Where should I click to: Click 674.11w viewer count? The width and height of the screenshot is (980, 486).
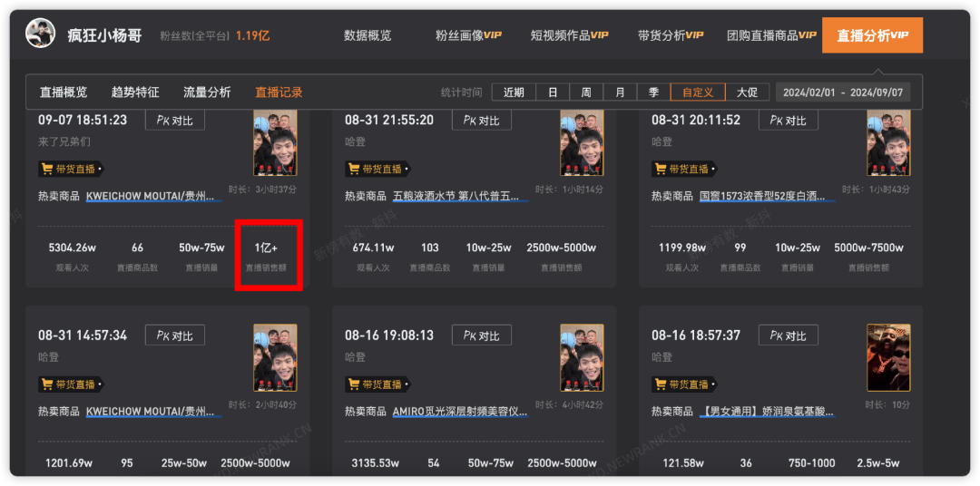pos(373,248)
